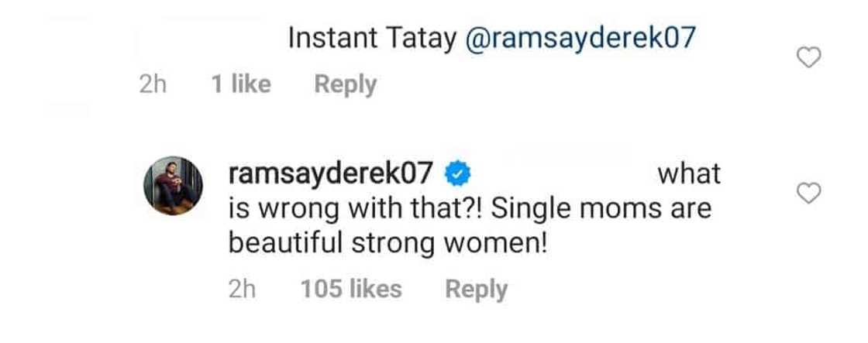The width and height of the screenshot is (868, 343).
Task: Tap the heart on ramsayderek07's reply
Action: coord(809,194)
